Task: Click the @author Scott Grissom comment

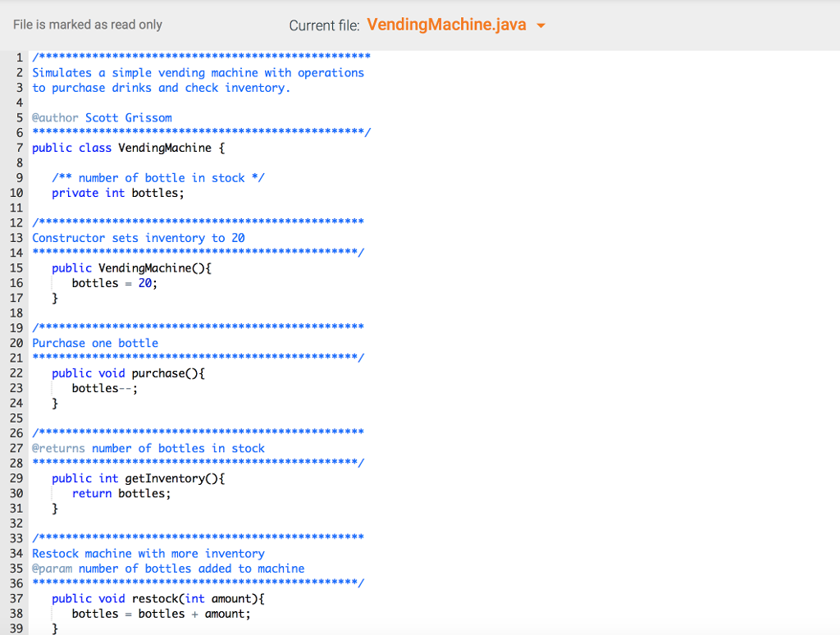Action: (x=102, y=117)
